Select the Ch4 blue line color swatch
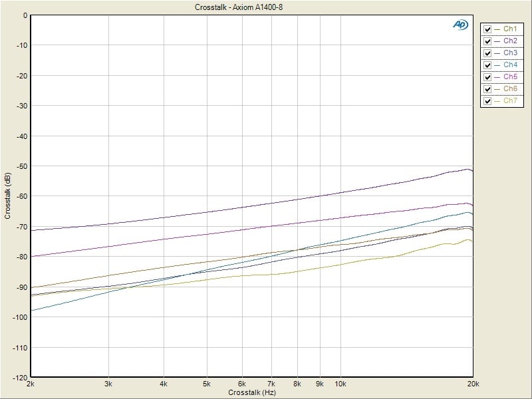 click(497, 65)
